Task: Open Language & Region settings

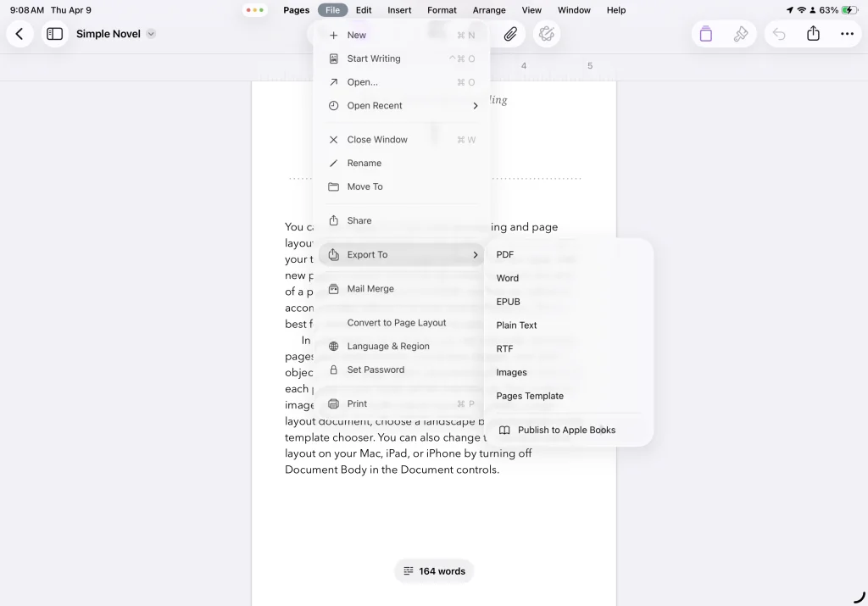Action: click(402, 346)
